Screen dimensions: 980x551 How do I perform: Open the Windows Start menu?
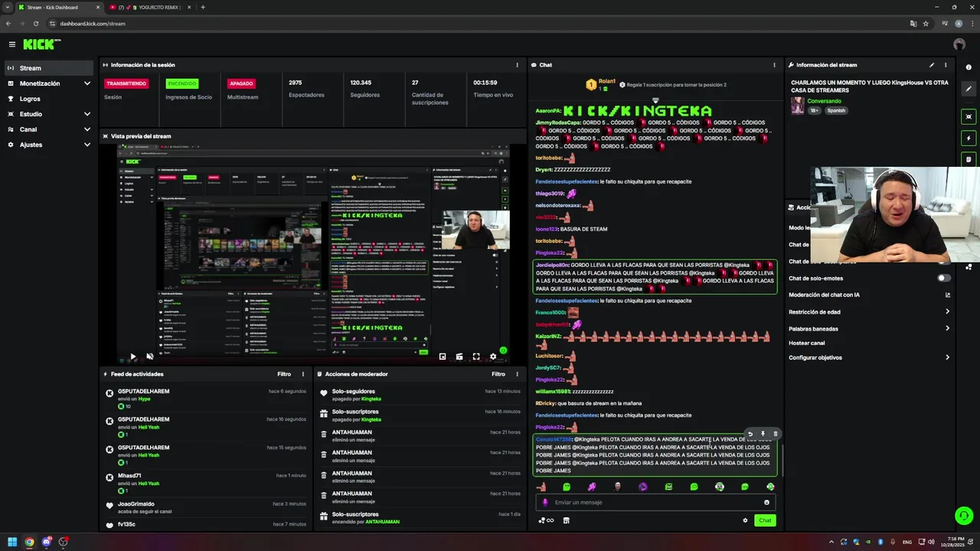point(12,542)
